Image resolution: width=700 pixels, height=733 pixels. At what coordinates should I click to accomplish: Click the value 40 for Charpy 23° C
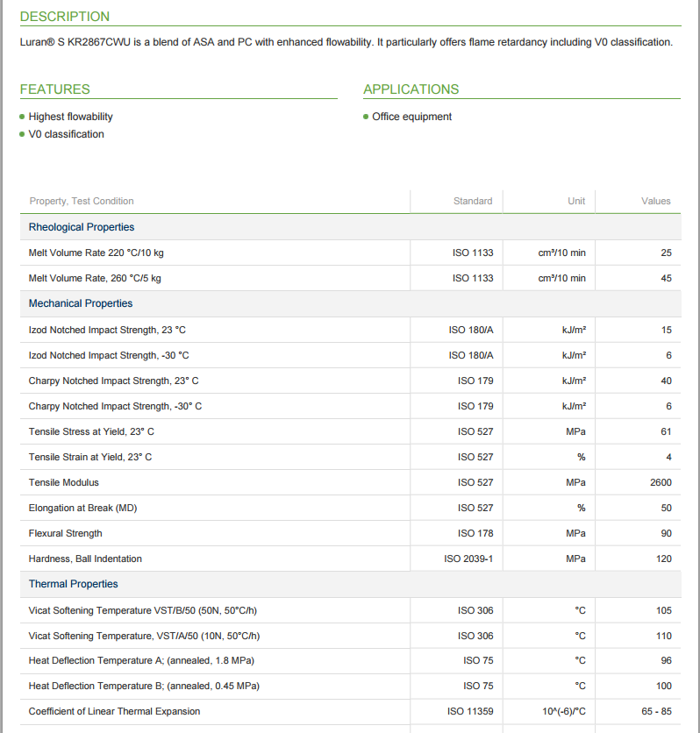[x=666, y=381]
